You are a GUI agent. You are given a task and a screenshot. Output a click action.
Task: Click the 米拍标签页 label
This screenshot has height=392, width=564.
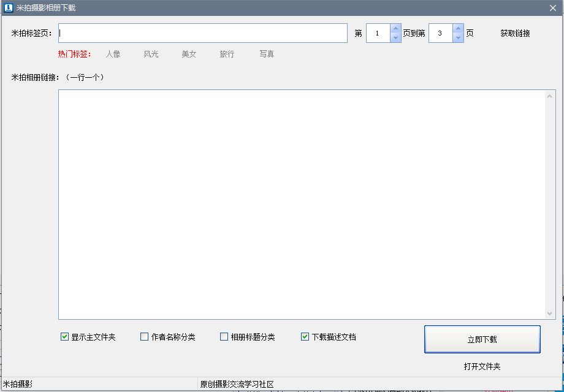click(32, 34)
